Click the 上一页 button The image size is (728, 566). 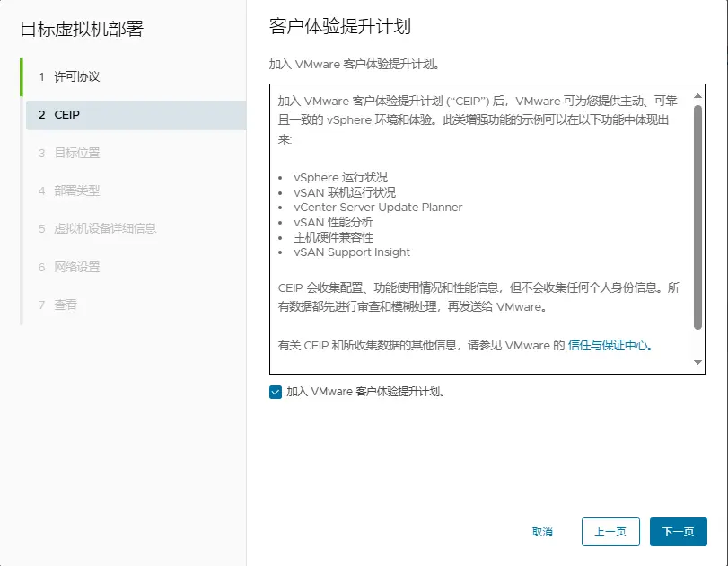click(610, 532)
